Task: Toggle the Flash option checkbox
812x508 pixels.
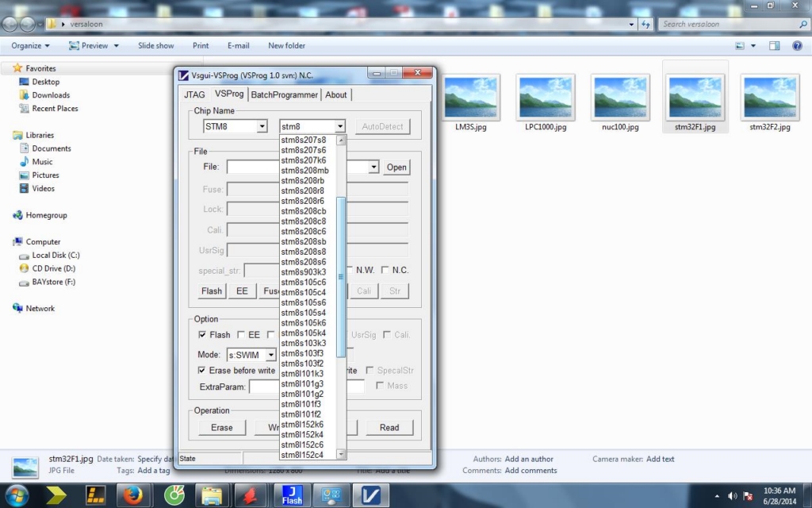Action: tap(202, 335)
